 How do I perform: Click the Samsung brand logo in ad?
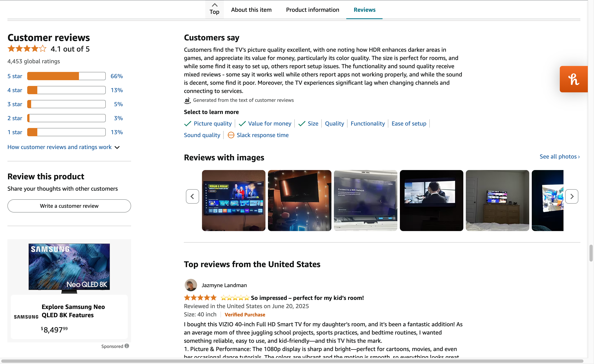[x=26, y=317]
